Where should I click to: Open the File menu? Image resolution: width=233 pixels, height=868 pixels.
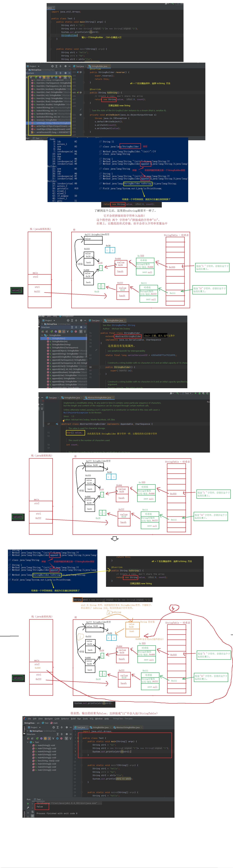(29, 719)
